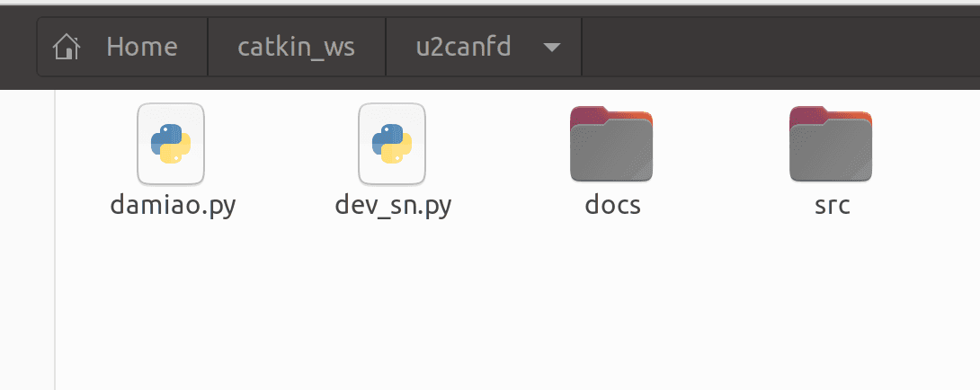Click empty path bar area right of u2canfd
This screenshot has height=390, width=980.
tap(781, 47)
